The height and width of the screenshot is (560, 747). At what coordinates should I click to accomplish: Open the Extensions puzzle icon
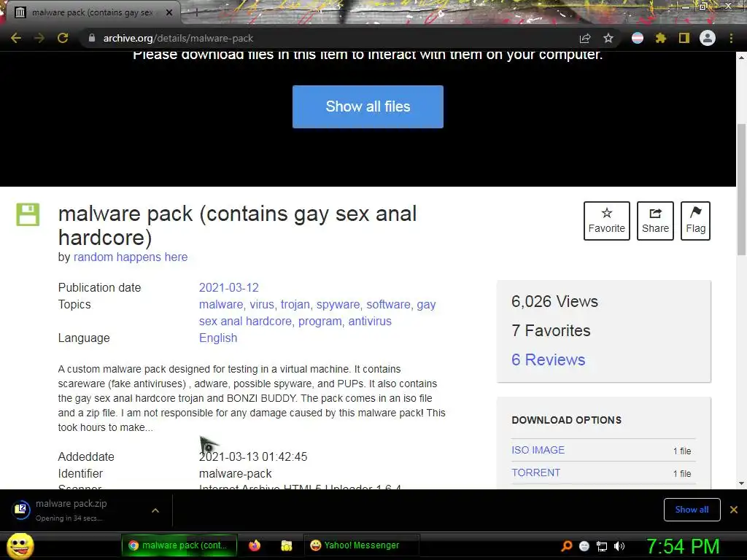(x=661, y=38)
